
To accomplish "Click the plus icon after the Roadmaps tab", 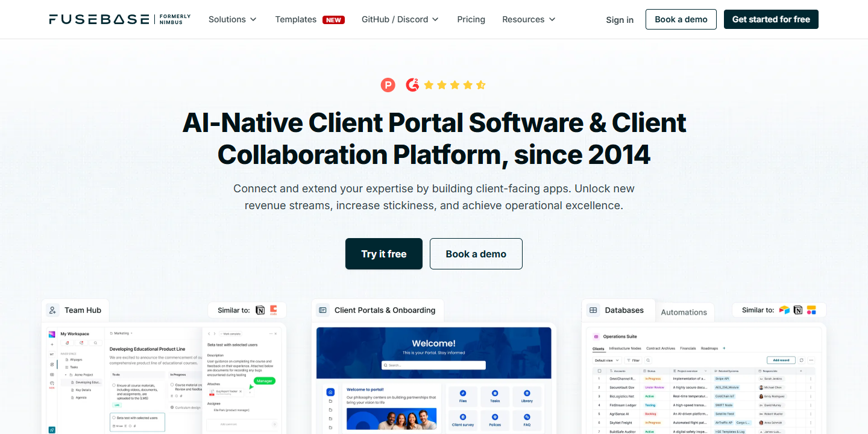I will tap(724, 348).
